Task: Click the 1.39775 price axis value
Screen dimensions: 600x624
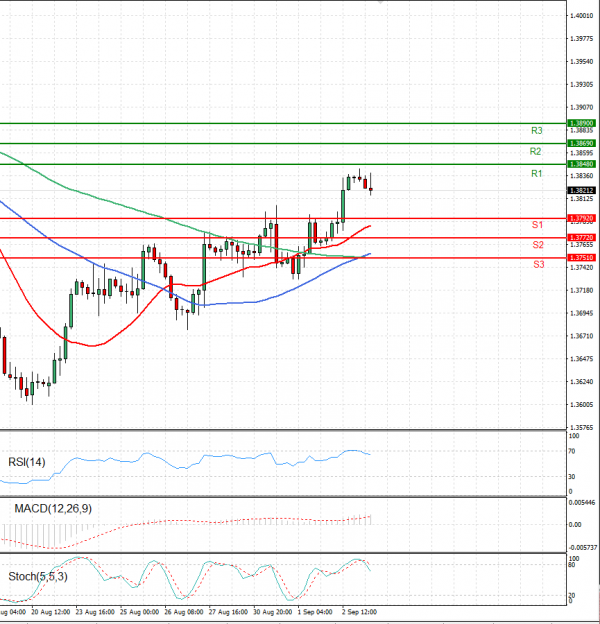Action: [x=581, y=39]
